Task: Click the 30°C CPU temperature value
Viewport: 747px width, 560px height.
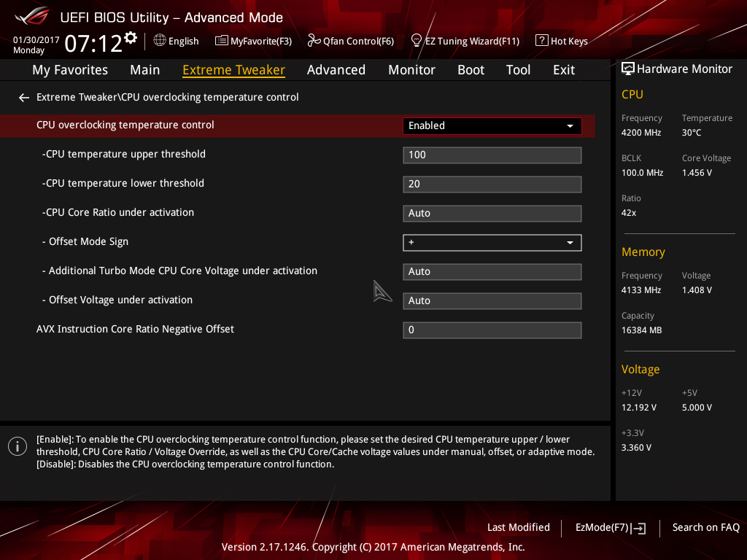Action: (692, 133)
